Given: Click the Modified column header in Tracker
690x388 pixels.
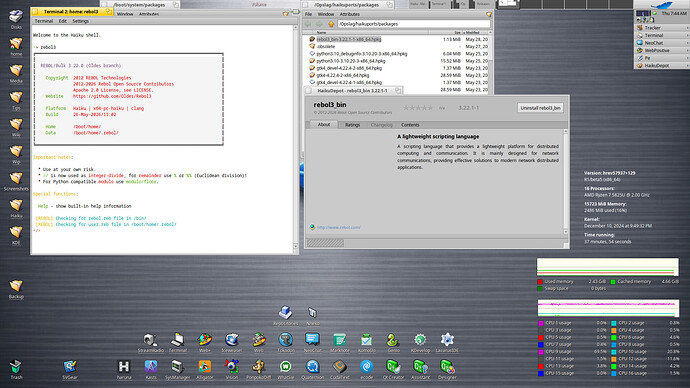Looking at the screenshot, I should coord(476,33).
